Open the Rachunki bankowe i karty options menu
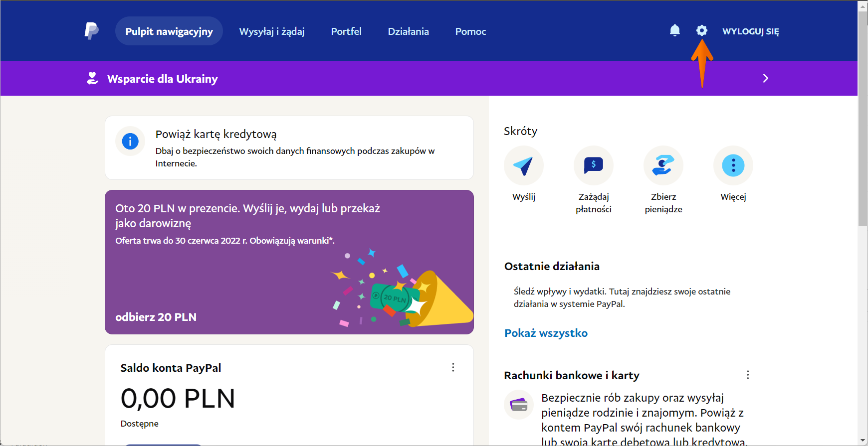Viewport: 868px width, 446px height. (x=748, y=375)
